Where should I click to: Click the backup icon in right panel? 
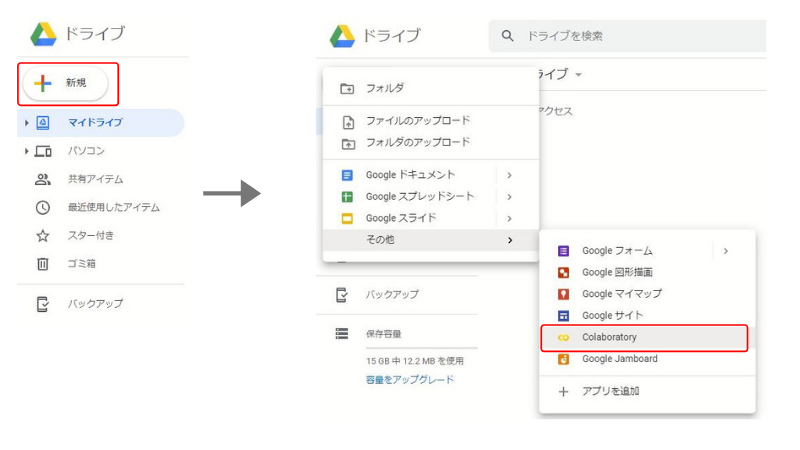(x=342, y=295)
